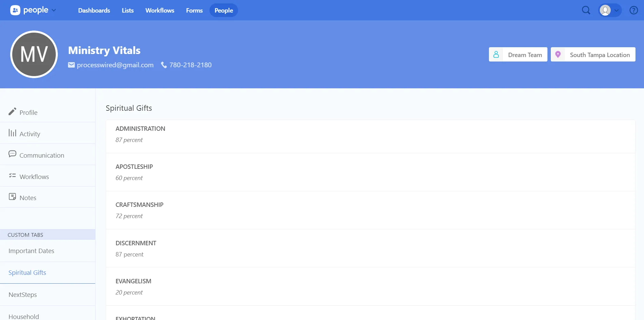Select the Lists navigation item
Viewport: 644px width, 320px height.
[128, 10]
